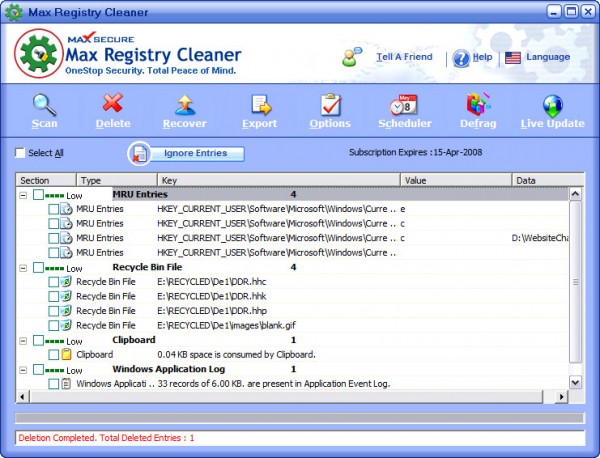Viewport: 600px width, 458px height.
Task: Check the MRU Entries group checkbox
Action: (x=38, y=195)
